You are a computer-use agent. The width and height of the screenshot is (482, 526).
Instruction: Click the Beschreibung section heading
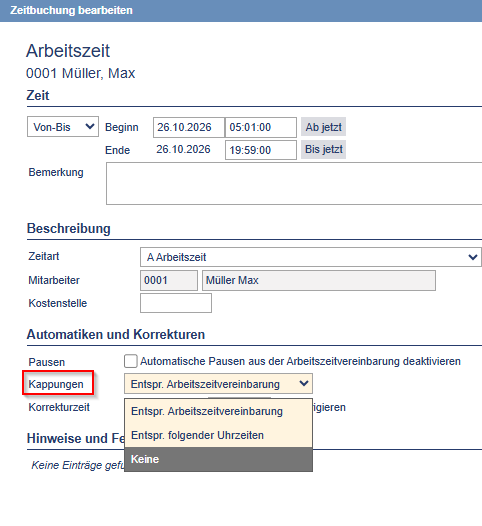click(x=69, y=228)
